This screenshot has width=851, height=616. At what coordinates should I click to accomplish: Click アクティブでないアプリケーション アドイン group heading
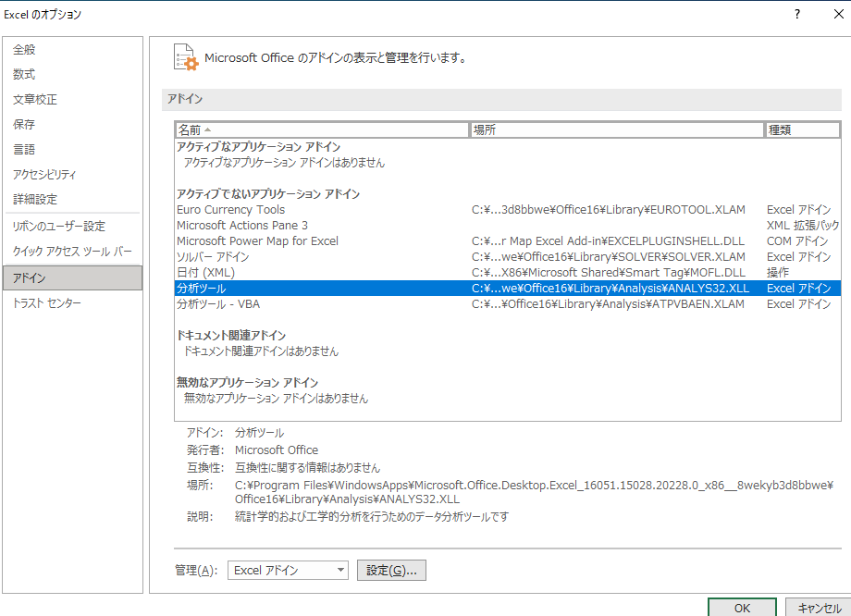(x=268, y=193)
